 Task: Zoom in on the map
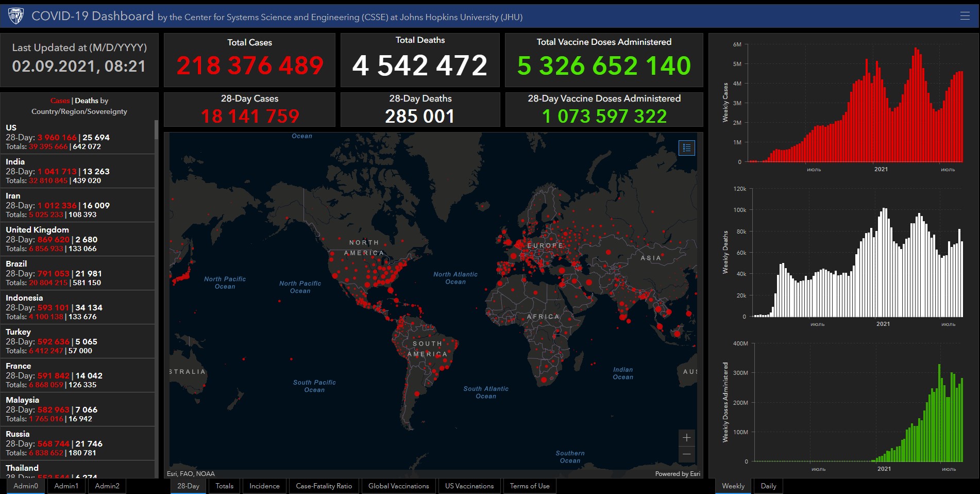tap(686, 438)
